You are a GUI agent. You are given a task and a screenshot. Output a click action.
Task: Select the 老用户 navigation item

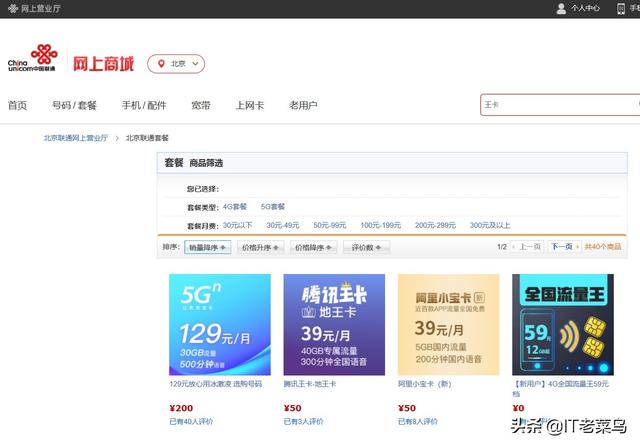pos(303,105)
